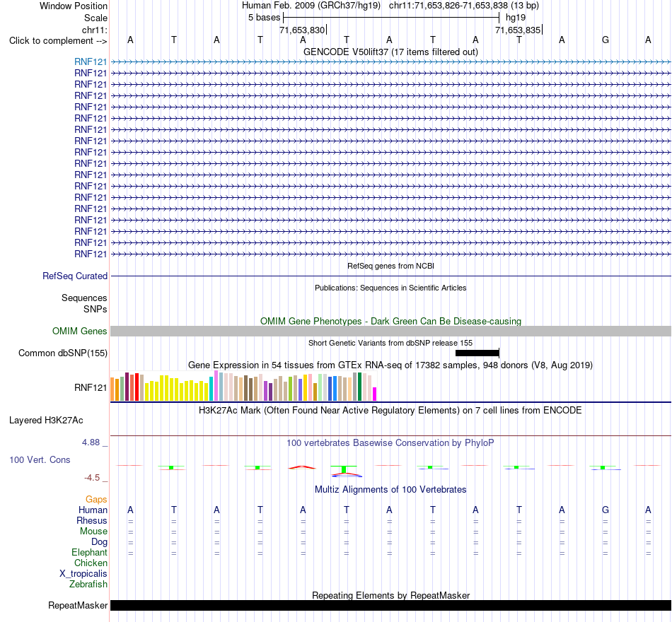Select the Chicken species row label
The width and height of the screenshot is (672, 622).
91,563
